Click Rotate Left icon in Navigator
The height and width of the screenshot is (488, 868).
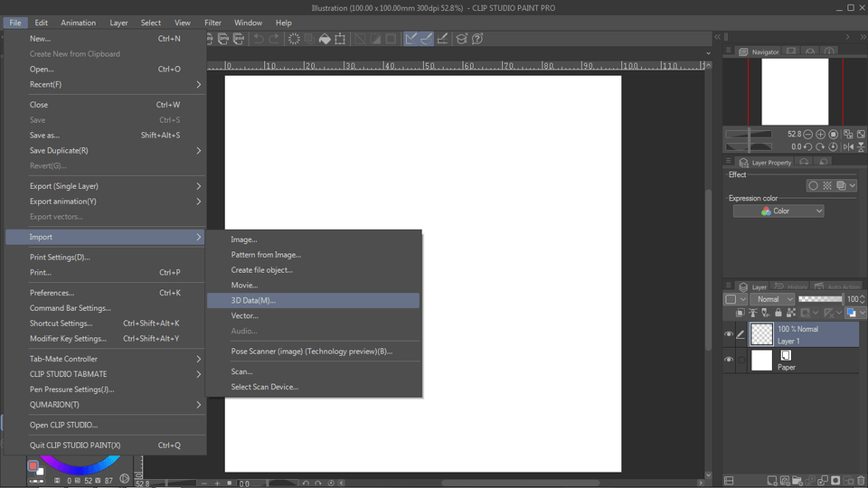807,146
